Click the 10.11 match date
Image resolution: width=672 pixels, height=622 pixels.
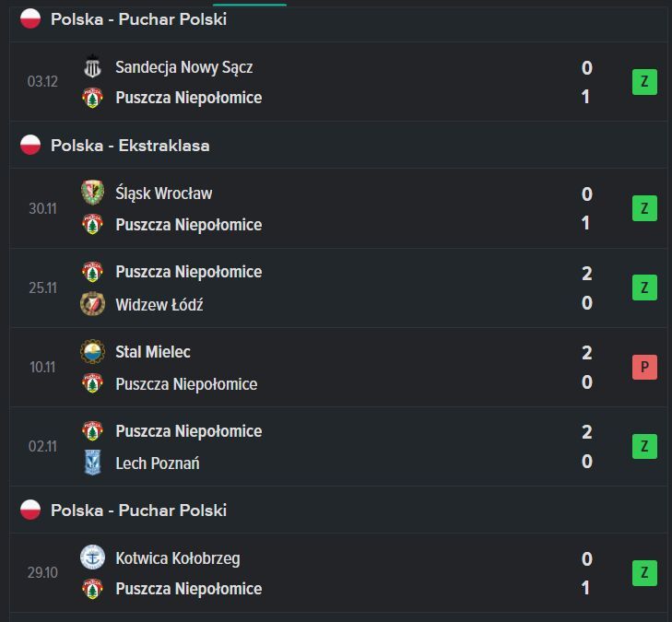[x=42, y=367]
